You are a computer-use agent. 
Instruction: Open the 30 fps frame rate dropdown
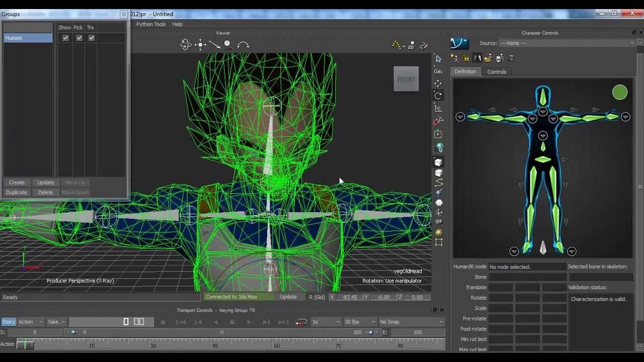[x=360, y=322]
